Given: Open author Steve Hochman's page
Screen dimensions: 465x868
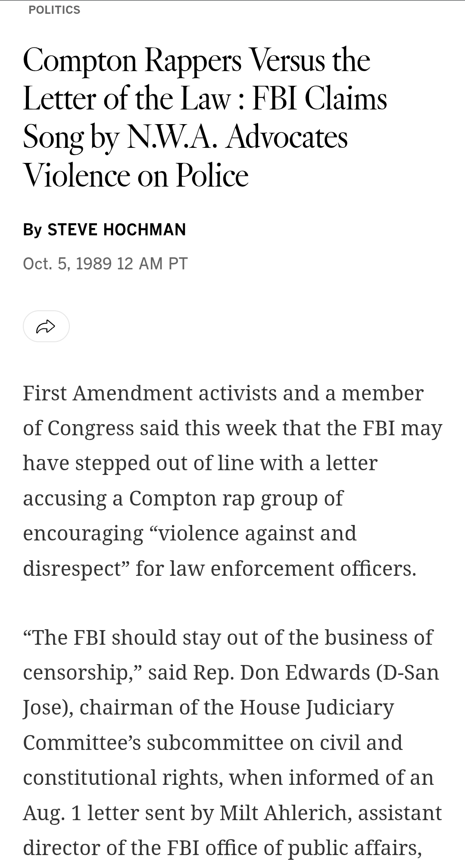Looking at the screenshot, I should tap(116, 229).
